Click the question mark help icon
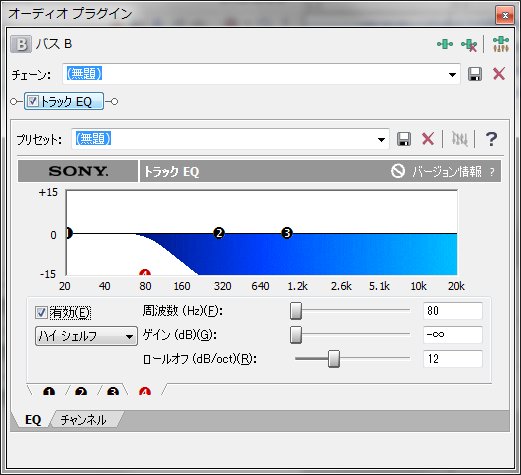This screenshot has height=475, width=521. [x=491, y=139]
